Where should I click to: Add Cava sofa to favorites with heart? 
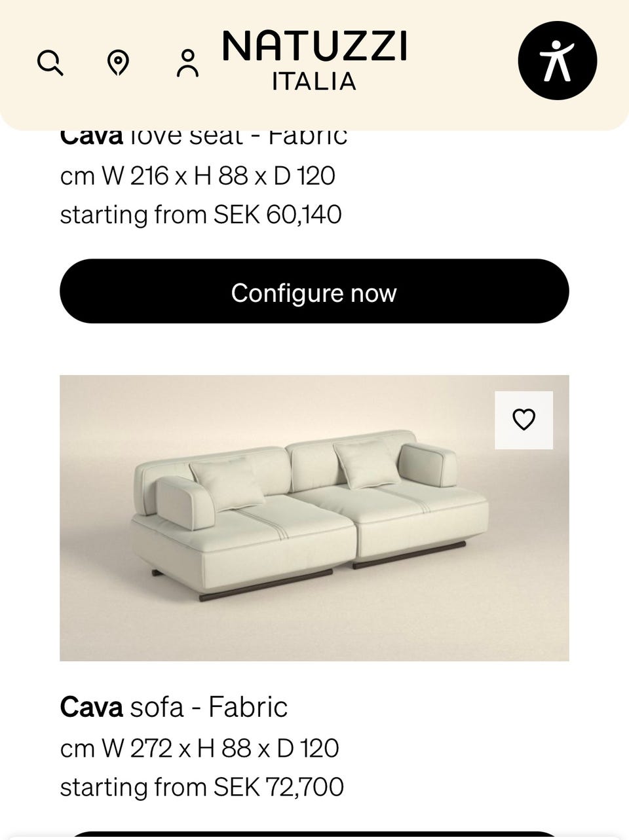[524, 420]
